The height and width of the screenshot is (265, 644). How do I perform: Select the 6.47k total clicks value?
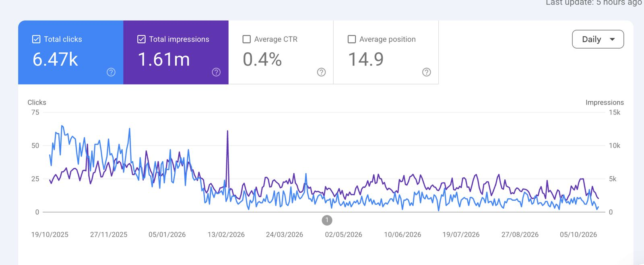pyautogui.click(x=55, y=60)
